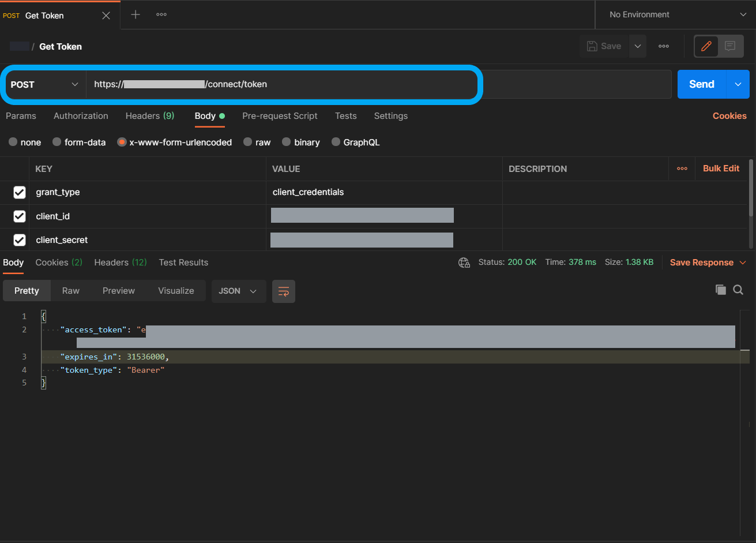Switch response view to Visualize
Viewport: 756px width, 543px height.
176,291
